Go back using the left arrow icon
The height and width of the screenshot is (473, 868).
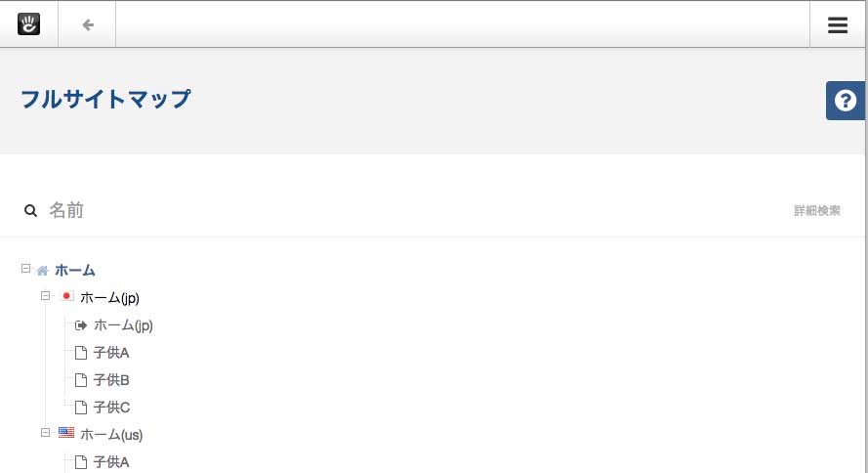point(88,25)
